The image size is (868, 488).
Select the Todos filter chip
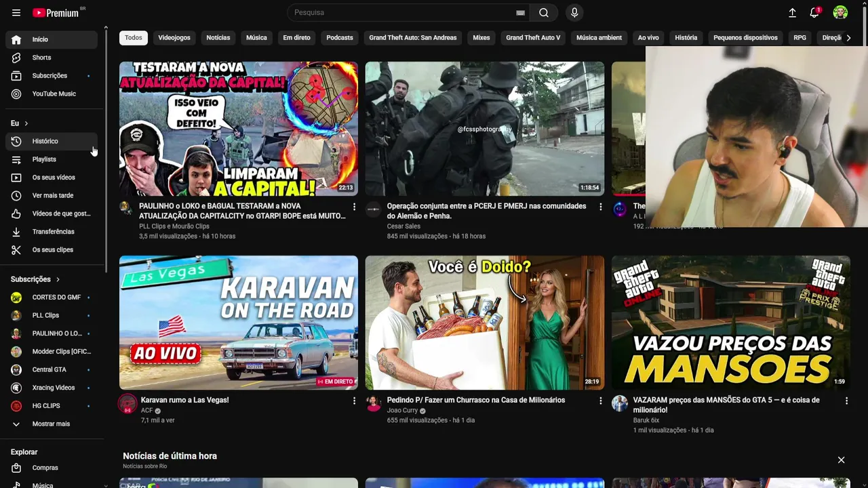pyautogui.click(x=134, y=38)
